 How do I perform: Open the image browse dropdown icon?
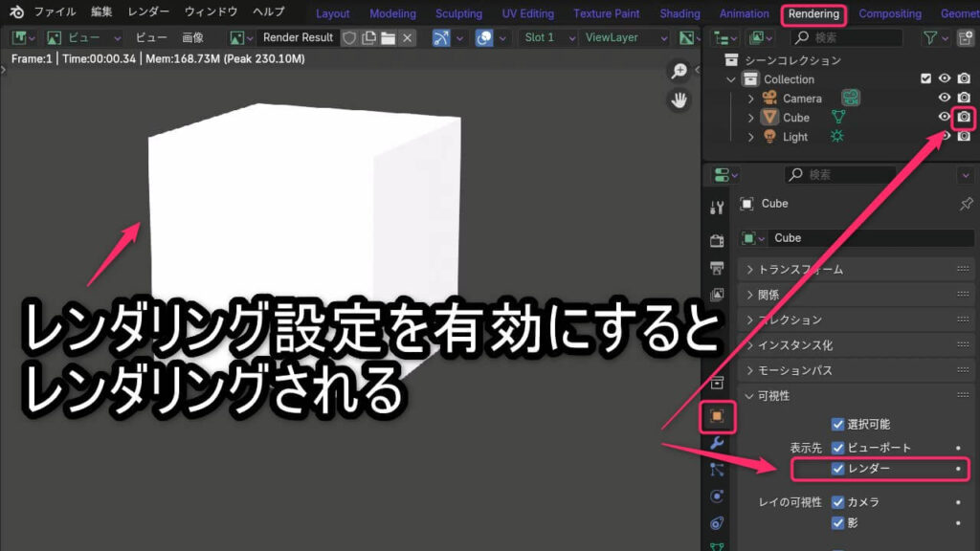point(241,38)
